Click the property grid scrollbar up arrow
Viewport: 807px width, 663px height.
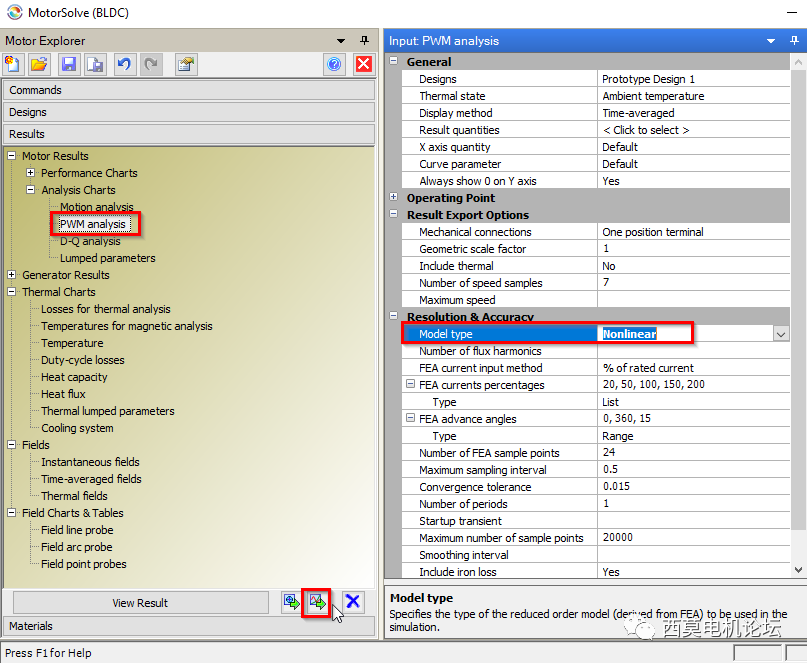coord(798,62)
